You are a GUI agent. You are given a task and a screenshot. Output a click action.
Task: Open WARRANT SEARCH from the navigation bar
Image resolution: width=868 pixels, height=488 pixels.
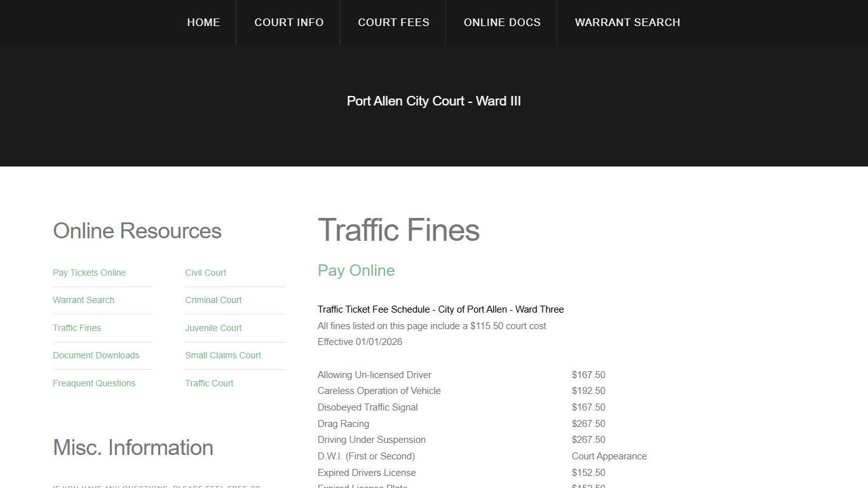(627, 22)
